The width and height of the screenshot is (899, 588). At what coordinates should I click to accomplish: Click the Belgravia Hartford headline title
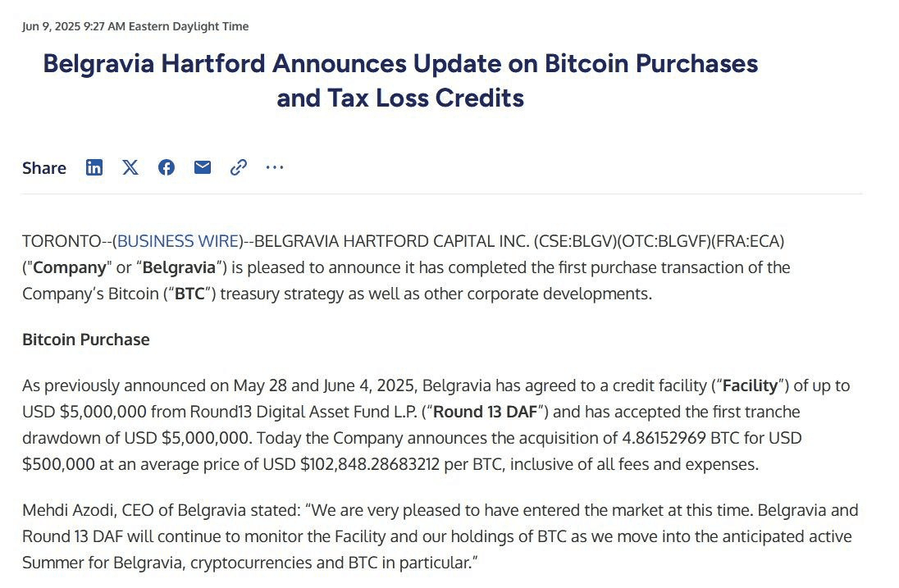(400, 80)
